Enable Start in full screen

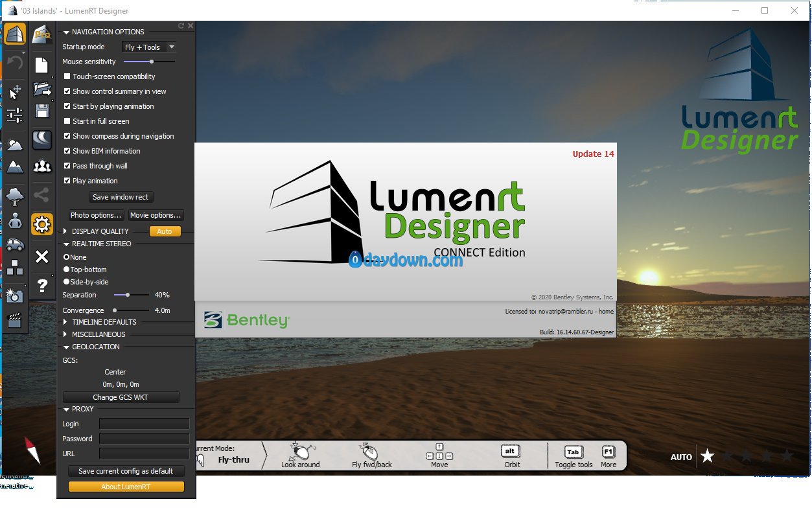coord(67,121)
